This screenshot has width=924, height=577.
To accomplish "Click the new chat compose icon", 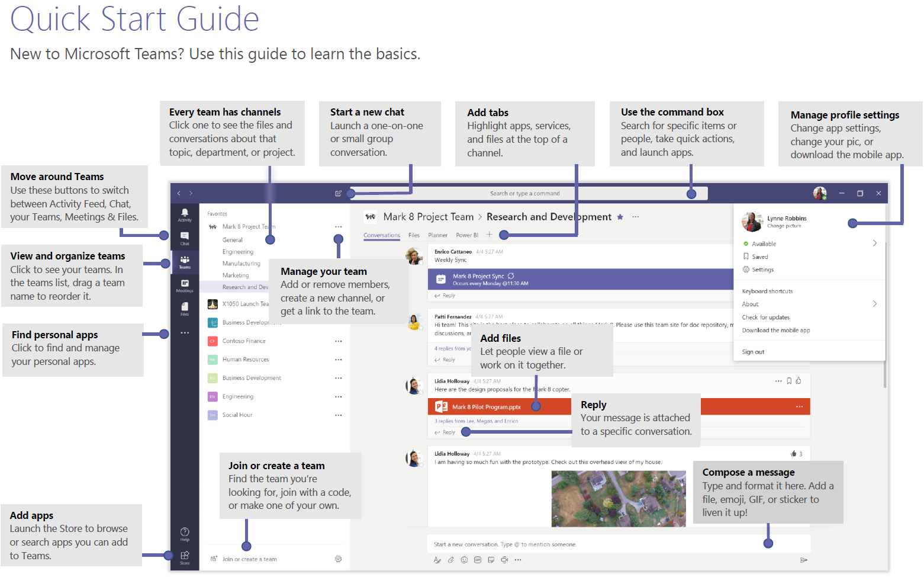I will (x=338, y=193).
